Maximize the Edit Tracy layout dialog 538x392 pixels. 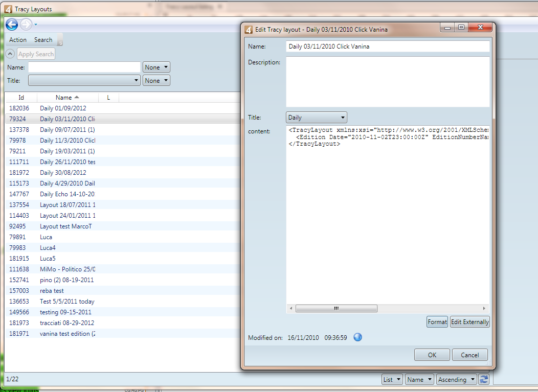tap(461, 28)
